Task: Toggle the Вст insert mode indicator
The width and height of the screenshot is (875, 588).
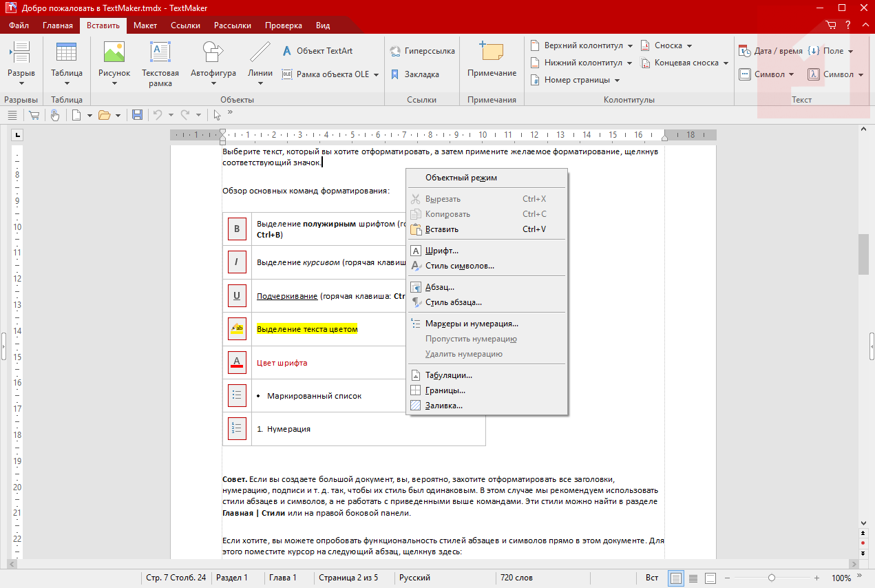Action: point(651,578)
